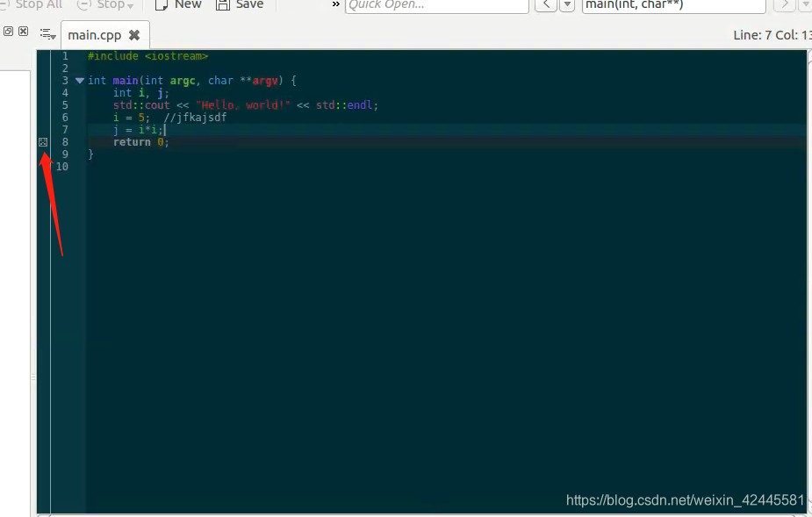Click the "Hello, world!" string literal

[x=243, y=105]
